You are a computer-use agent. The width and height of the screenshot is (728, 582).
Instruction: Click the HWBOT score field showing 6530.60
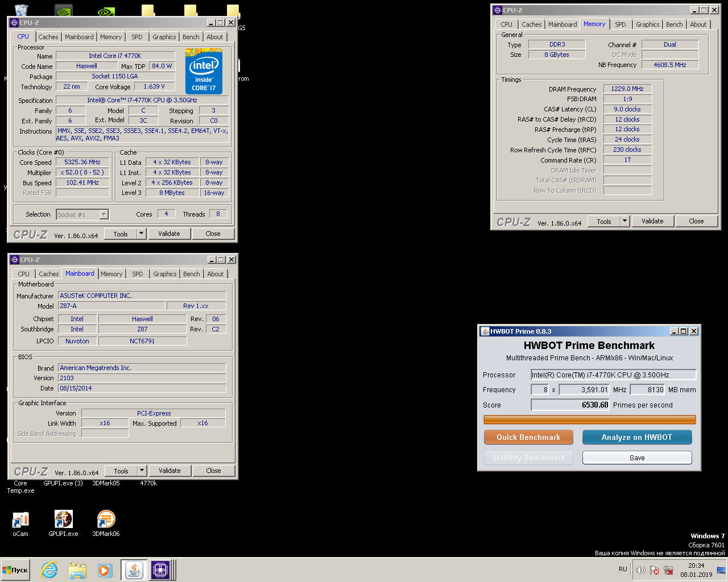(570, 405)
